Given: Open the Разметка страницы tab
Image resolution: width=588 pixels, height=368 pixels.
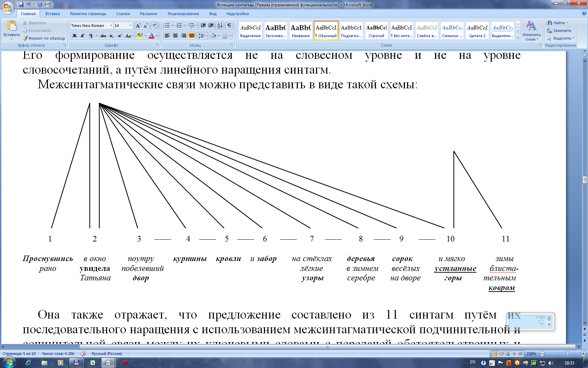Looking at the screenshot, I should [88, 14].
